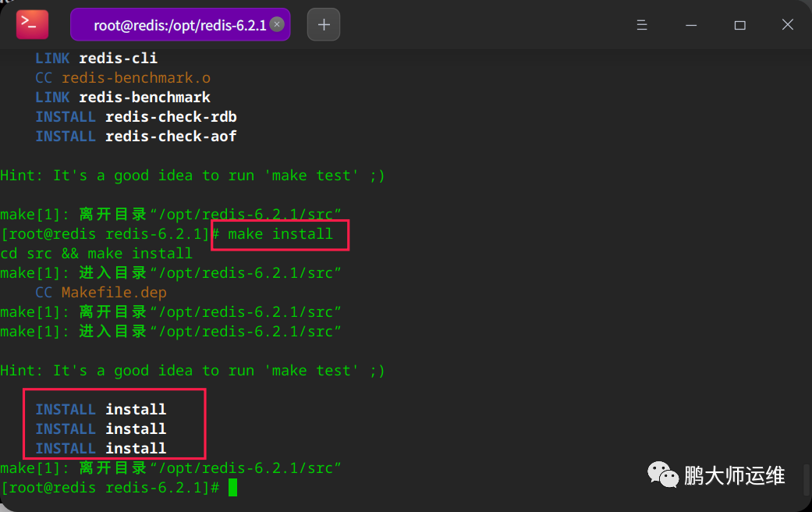Click the terminal vertical scrollbar

click(807, 479)
